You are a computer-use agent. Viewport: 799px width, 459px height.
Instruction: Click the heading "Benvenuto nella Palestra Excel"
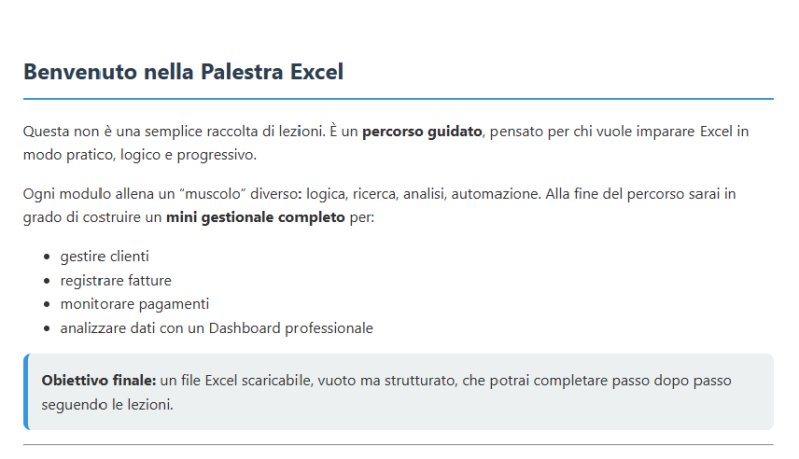(183, 72)
